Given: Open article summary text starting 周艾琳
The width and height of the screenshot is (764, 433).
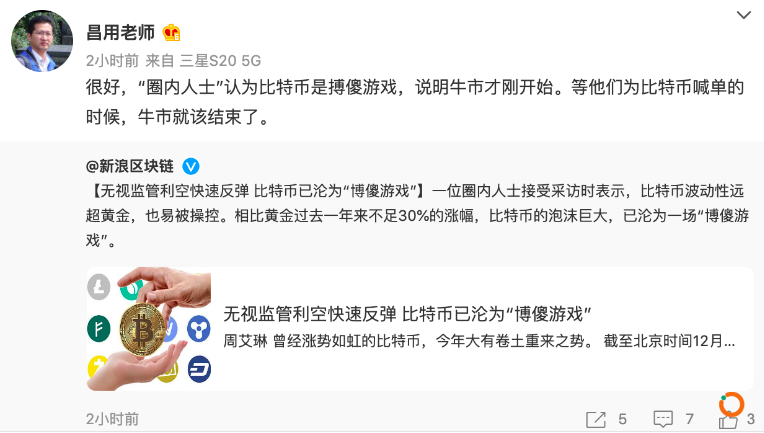Looking at the screenshot, I should point(479,341).
